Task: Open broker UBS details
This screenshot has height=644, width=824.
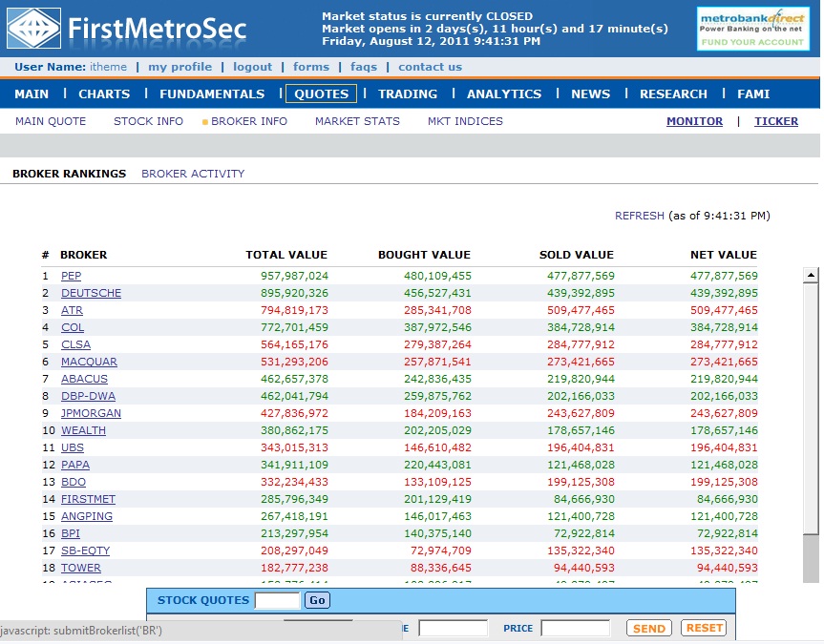Action: point(73,447)
